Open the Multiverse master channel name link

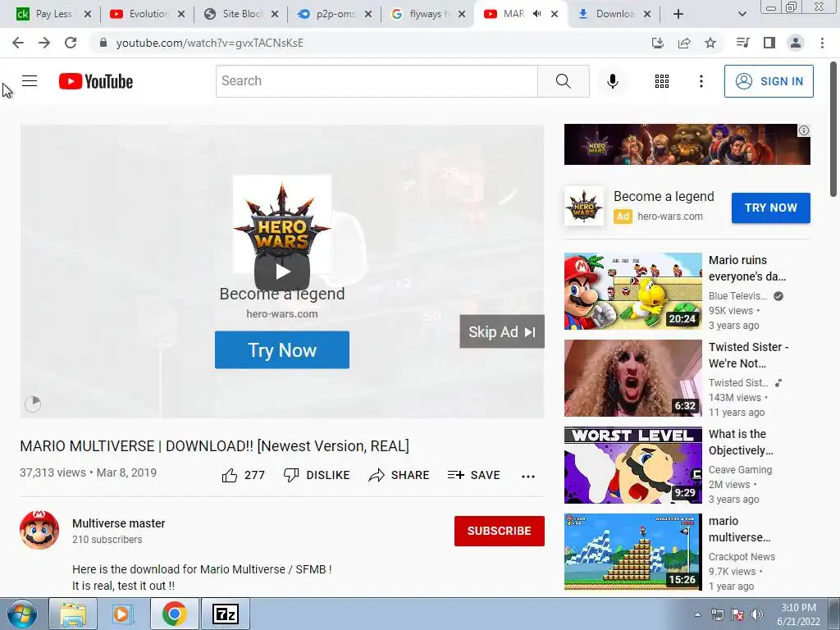click(118, 523)
